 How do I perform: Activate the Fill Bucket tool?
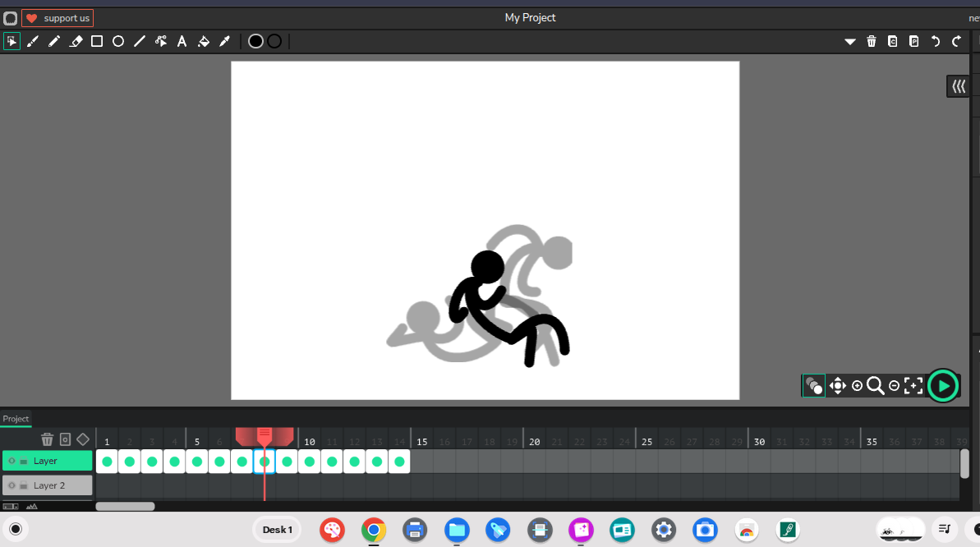click(x=204, y=41)
